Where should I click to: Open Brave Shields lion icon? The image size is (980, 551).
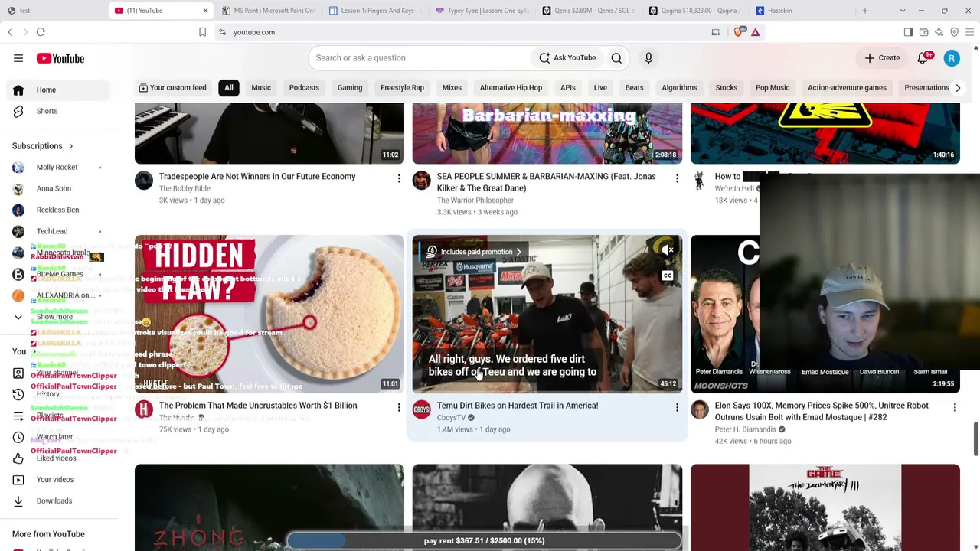(x=739, y=32)
